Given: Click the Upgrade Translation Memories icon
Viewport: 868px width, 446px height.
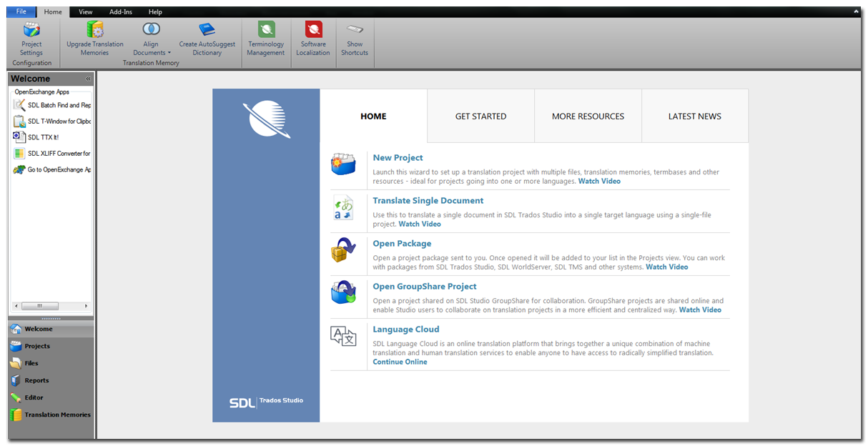Looking at the screenshot, I should tap(95, 29).
